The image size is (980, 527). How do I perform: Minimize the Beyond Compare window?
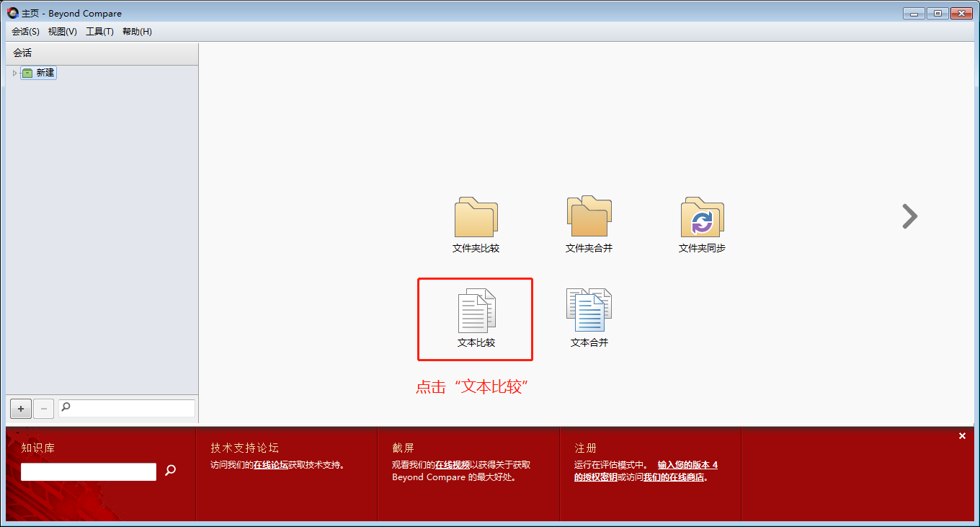(x=914, y=13)
